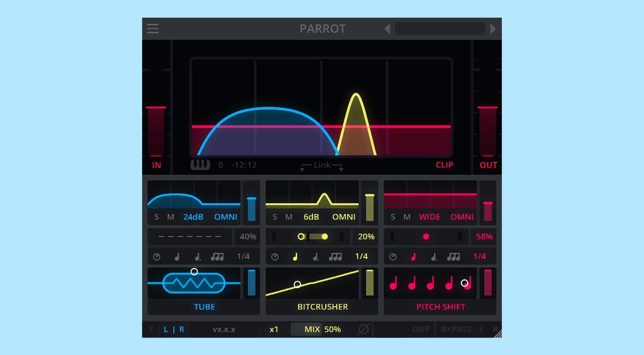
Task: Click the DIFF button
Action: [421, 329]
